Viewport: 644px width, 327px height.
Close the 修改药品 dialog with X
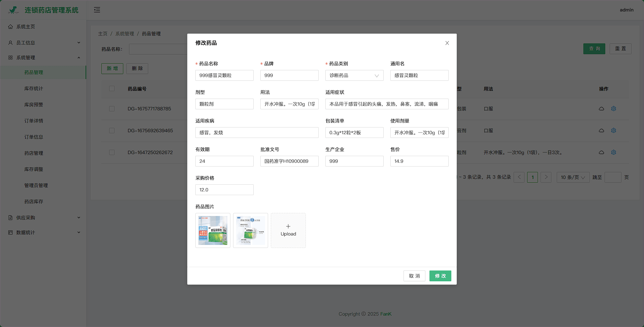point(447,43)
